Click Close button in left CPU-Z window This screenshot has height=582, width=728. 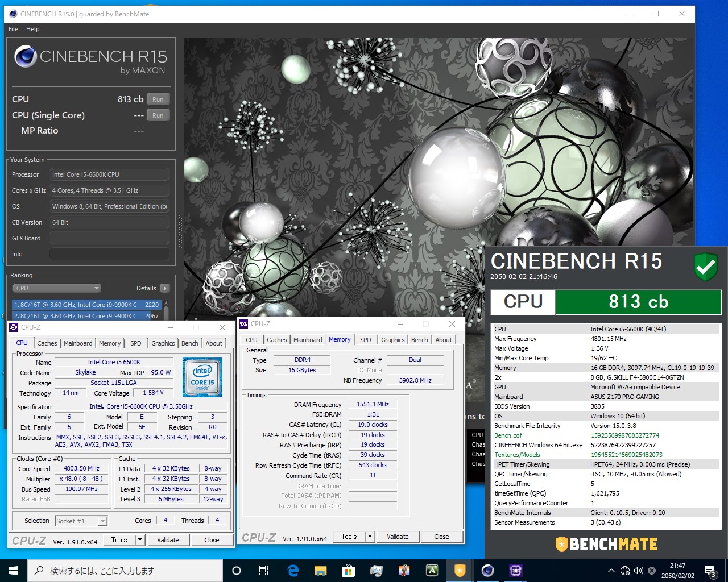pyautogui.click(x=212, y=540)
